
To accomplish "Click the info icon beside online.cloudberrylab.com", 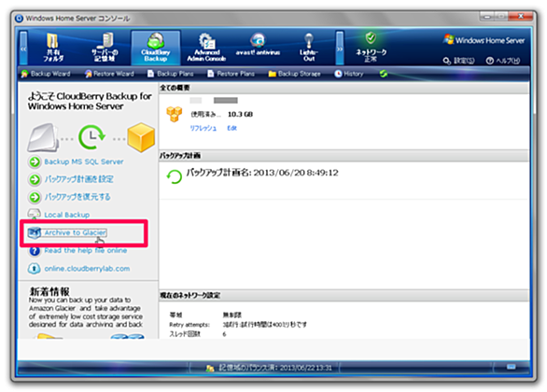I will click(x=35, y=269).
